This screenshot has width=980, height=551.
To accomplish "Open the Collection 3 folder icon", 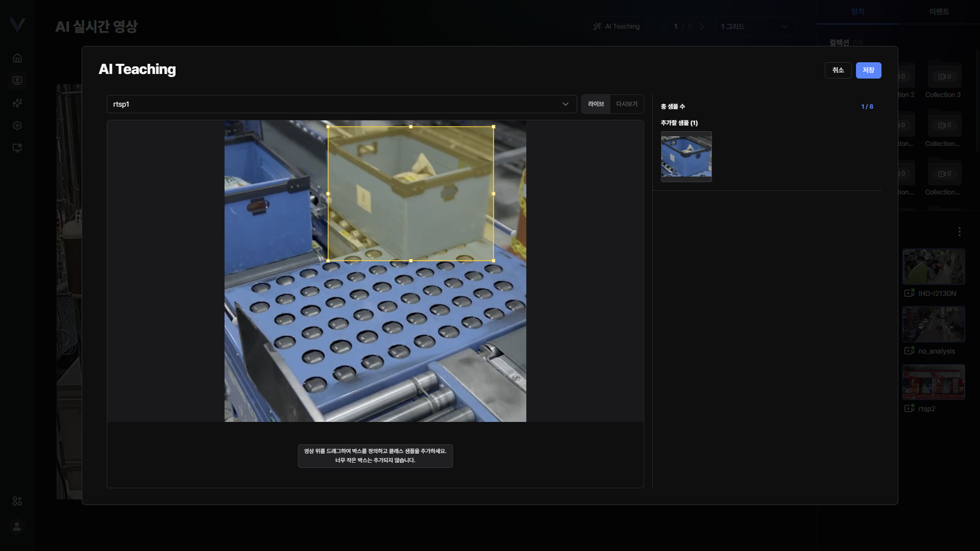I will [944, 76].
